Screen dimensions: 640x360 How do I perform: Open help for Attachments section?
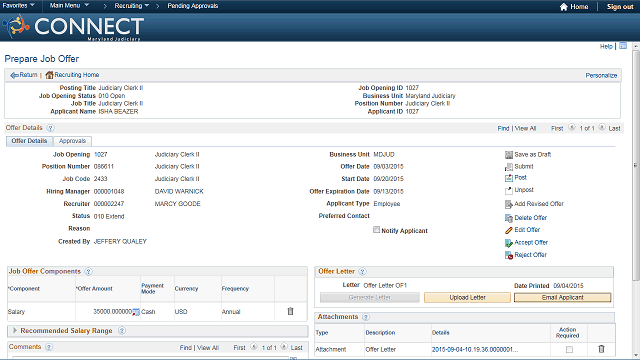pos(366,317)
